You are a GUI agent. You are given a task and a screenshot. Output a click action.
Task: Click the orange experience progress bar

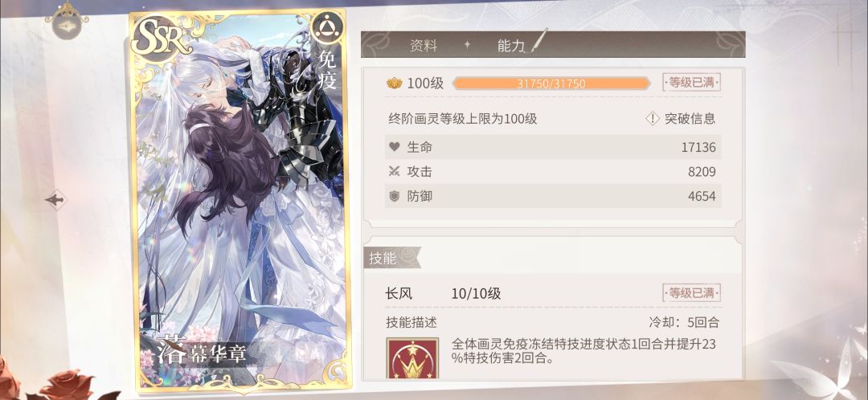(551, 84)
